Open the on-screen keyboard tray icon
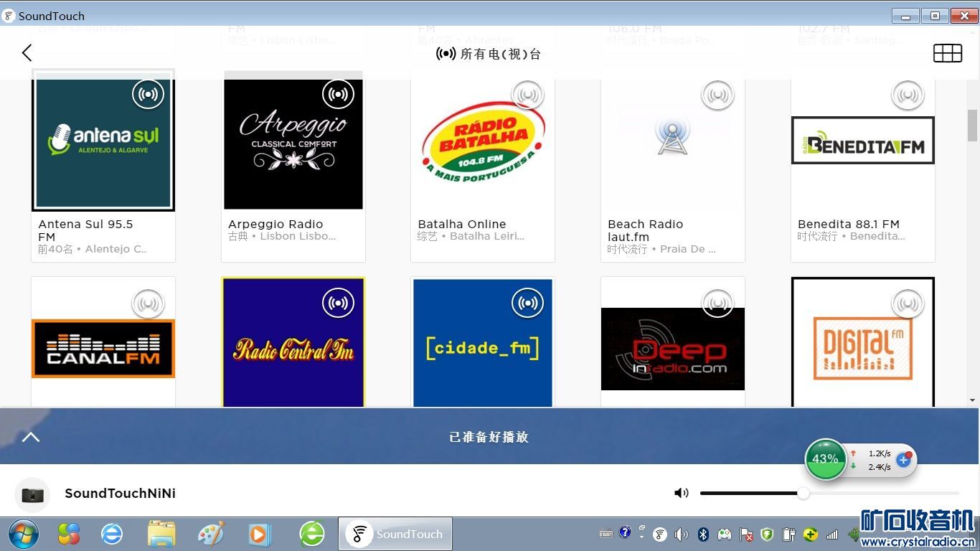 606,533
